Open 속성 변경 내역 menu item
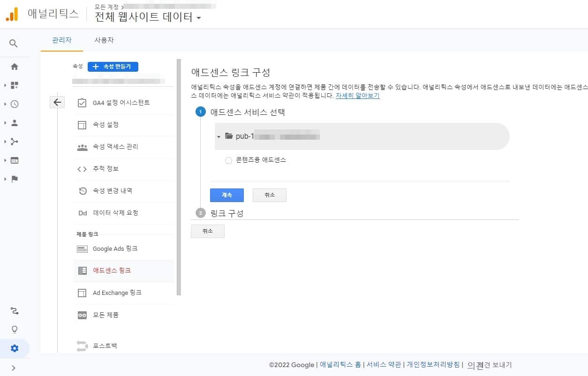The height and width of the screenshot is (376, 588). point(123,191)
